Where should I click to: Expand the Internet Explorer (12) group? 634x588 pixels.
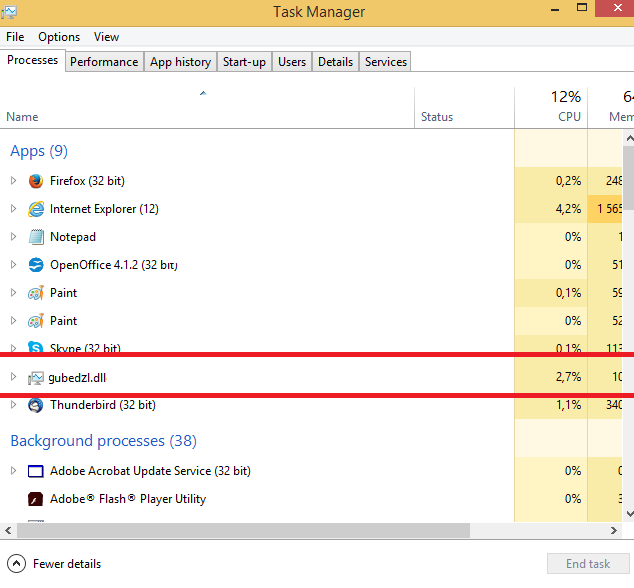pyautogui.click(x=13, y=209)
